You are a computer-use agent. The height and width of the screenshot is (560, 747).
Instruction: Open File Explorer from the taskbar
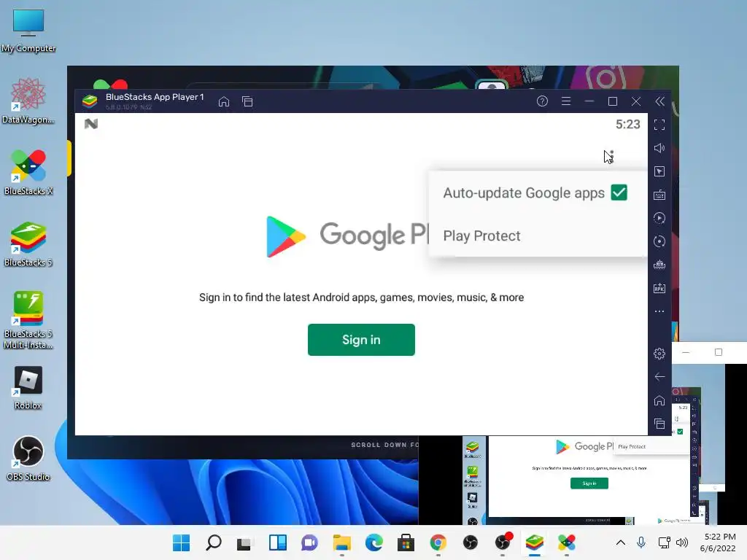[x=341, y=542]
